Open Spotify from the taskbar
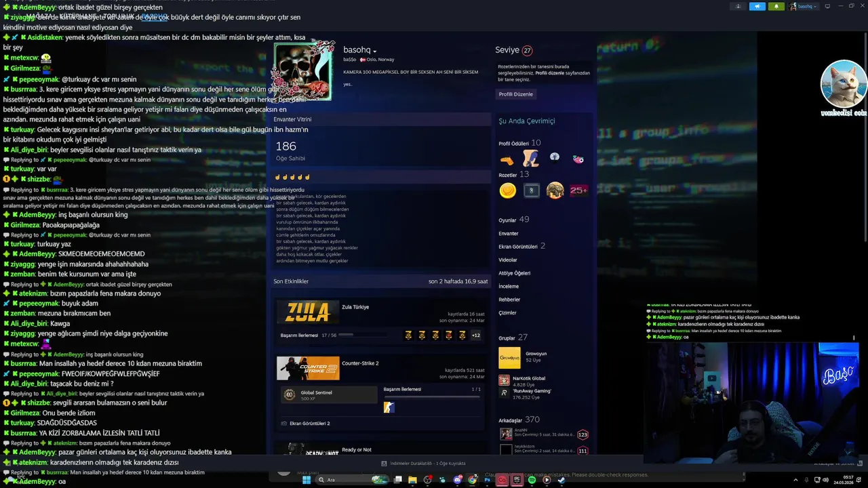The width and height of the screenshot is (868, 488). pyautogui.click(x=532, y=480)
